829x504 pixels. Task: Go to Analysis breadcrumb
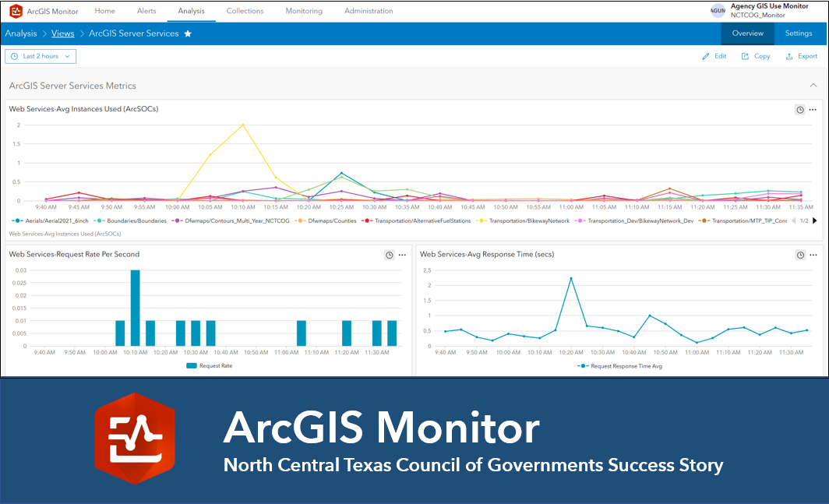21,33
